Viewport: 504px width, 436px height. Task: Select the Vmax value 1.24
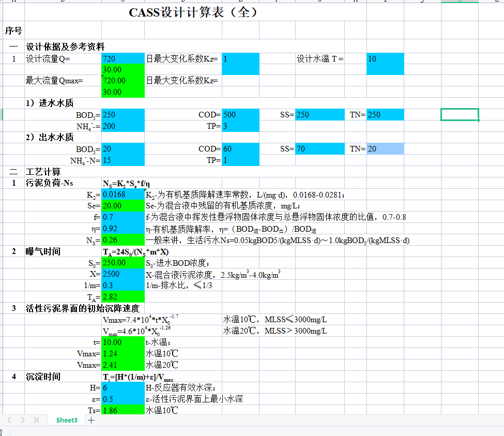(x=123, y=354)
